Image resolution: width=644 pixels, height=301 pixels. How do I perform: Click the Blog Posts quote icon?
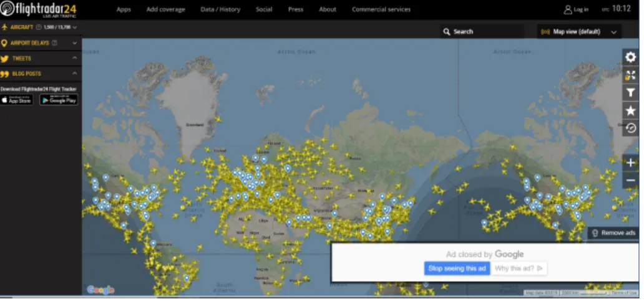click(x=4, y=74)
